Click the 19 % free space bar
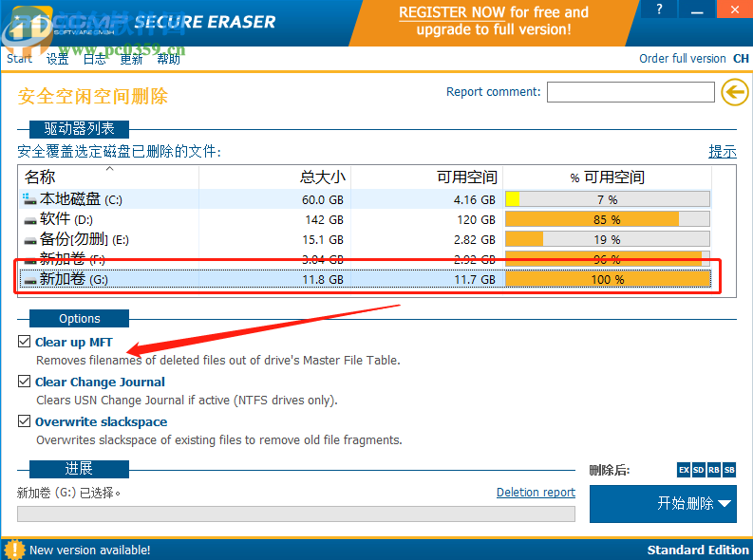 click(608, 239)
